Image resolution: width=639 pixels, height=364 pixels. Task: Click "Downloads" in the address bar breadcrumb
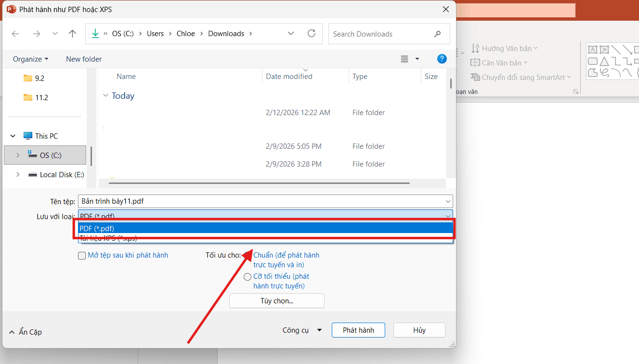click(x=226, y=33)
